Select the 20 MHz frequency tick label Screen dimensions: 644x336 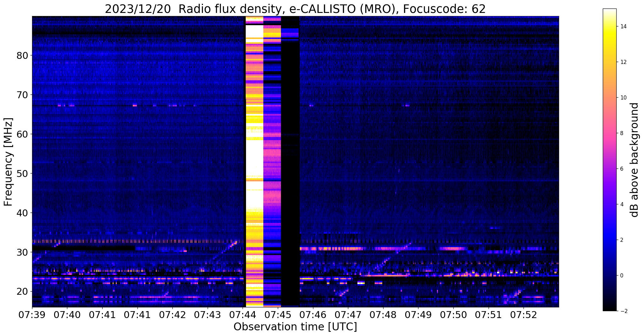pyautogui.click(x=22, y=292)
